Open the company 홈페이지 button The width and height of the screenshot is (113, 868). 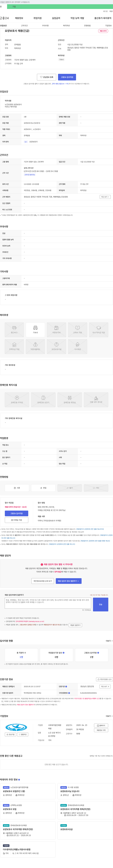(101, 726)
